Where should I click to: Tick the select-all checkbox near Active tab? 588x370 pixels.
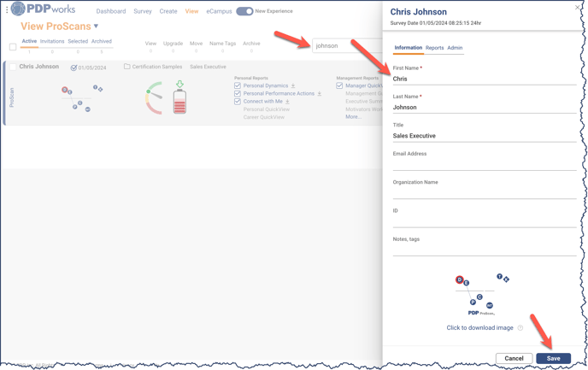[13, 47]
